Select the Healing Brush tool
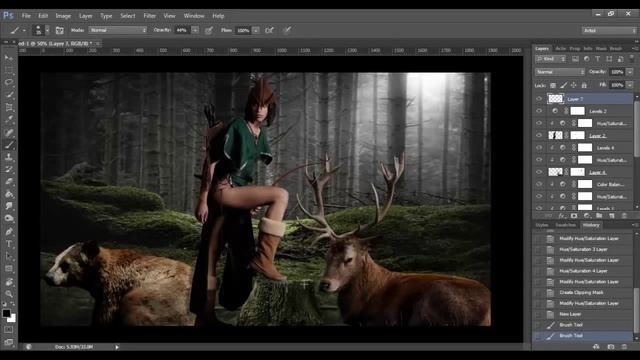Screen dimensions: 640x360 point(9,132)
